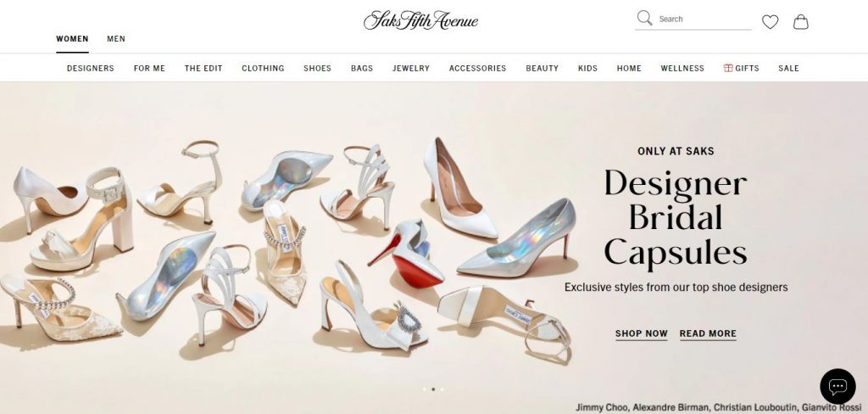The height and width of the screenshot is (414, 868).
Task: Open the shopping bag icon
Action: [800, 21]
